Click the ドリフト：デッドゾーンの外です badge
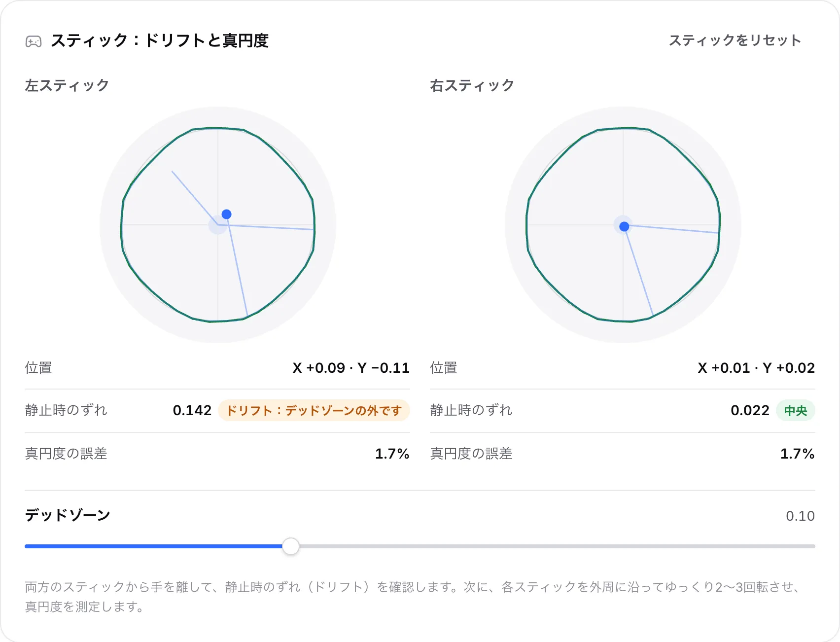 (314, 410)
